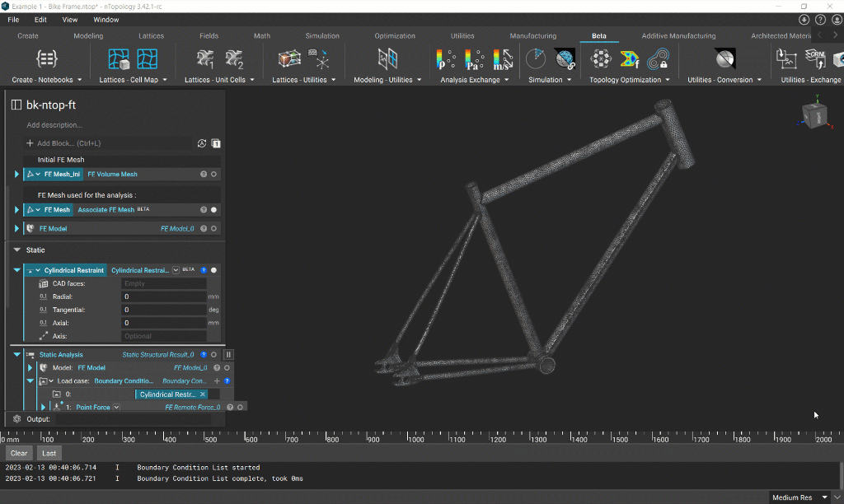Remove the Cylindrical Restr... chip with X

click(x=203, y=394)
